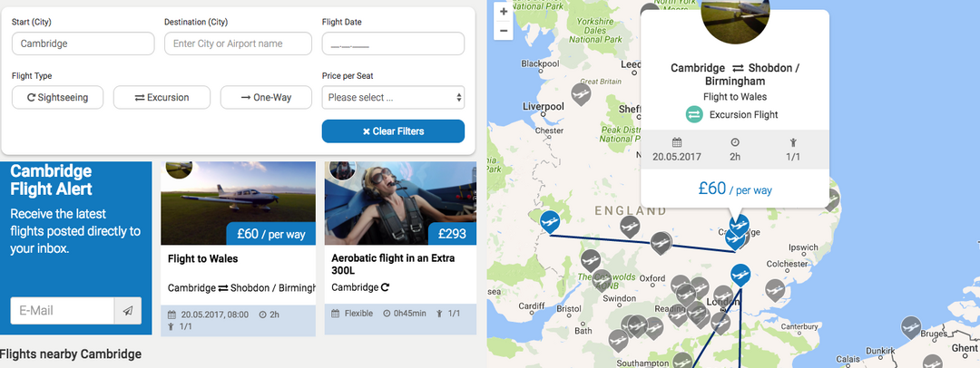Click the Start city input field
This screenshot has height=368, width=980.
coord(83,44)
